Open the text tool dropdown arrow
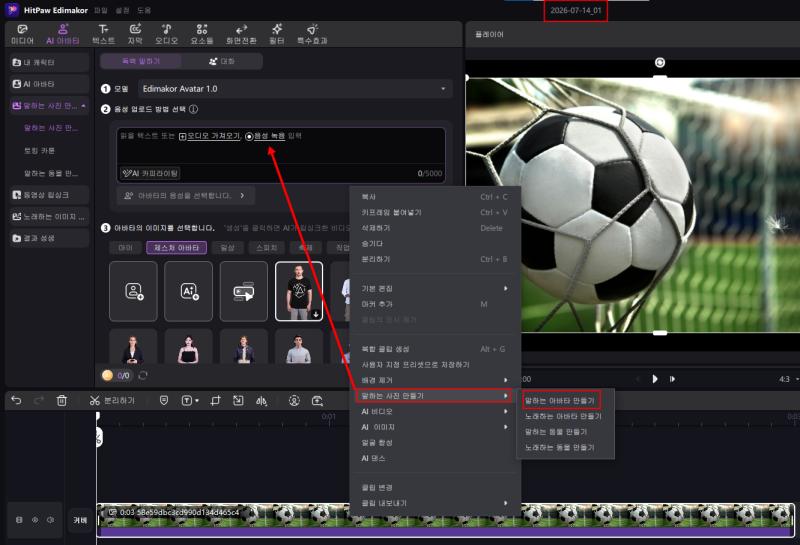800x545 pixels. 197,401
